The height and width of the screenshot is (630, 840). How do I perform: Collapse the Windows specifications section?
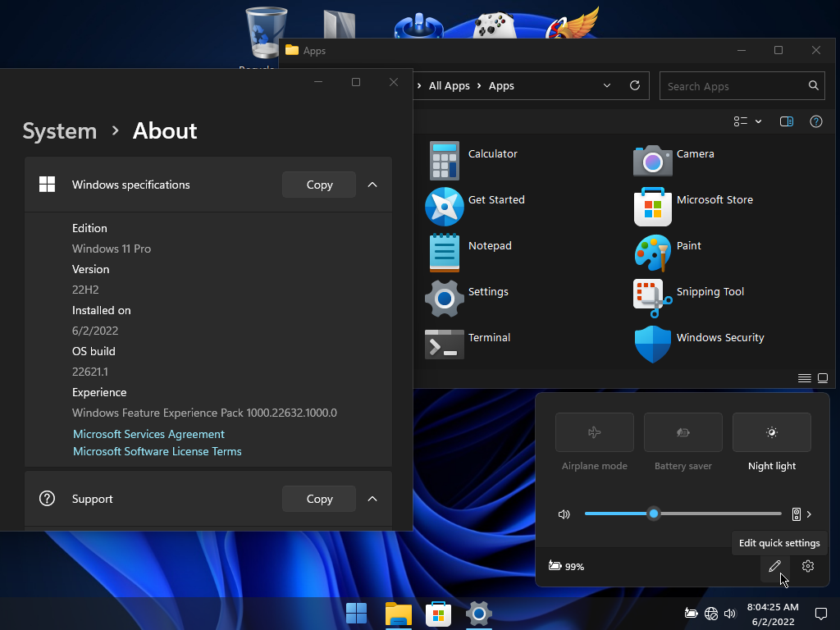click(x=372, y=185)
